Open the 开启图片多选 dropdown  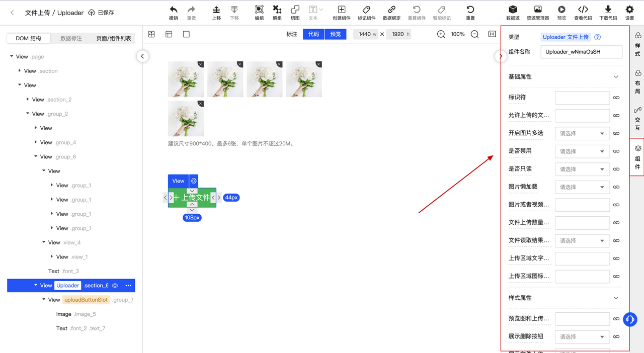[x=582, y=133]
